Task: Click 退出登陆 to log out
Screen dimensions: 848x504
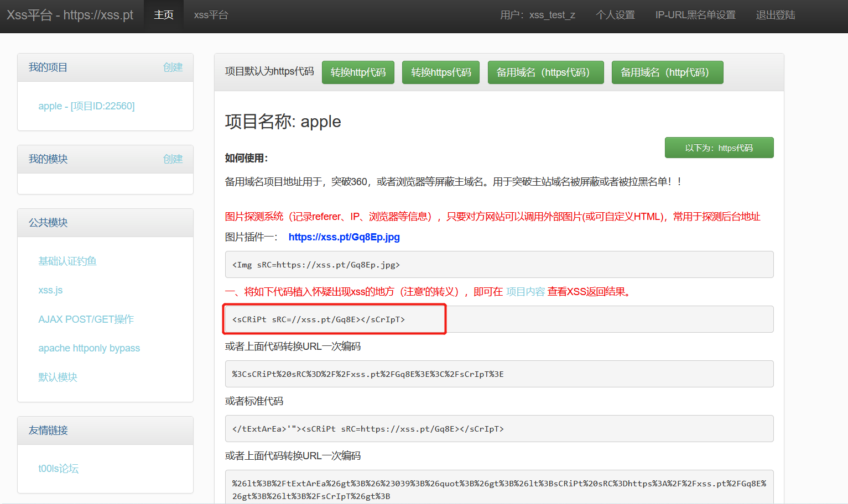Action: (x=776, y=15)
